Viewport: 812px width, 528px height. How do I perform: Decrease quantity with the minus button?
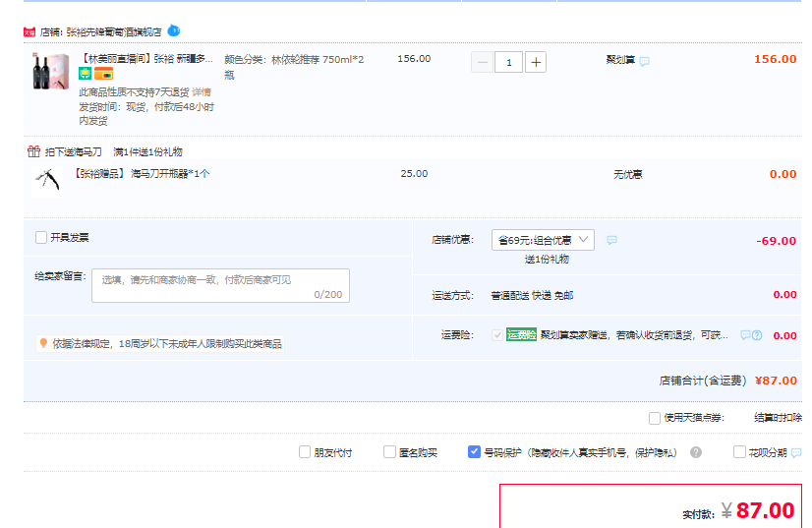pos(482,62)
